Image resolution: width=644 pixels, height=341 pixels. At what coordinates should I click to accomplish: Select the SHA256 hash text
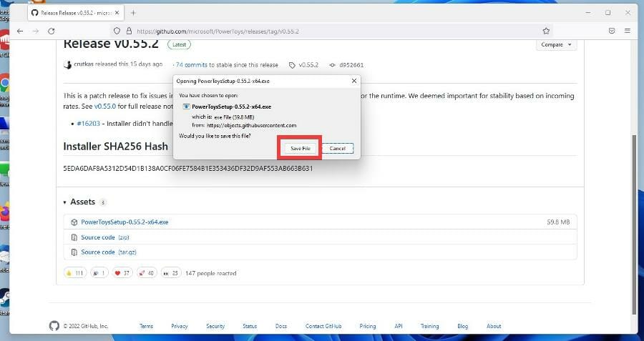(188, 168)
